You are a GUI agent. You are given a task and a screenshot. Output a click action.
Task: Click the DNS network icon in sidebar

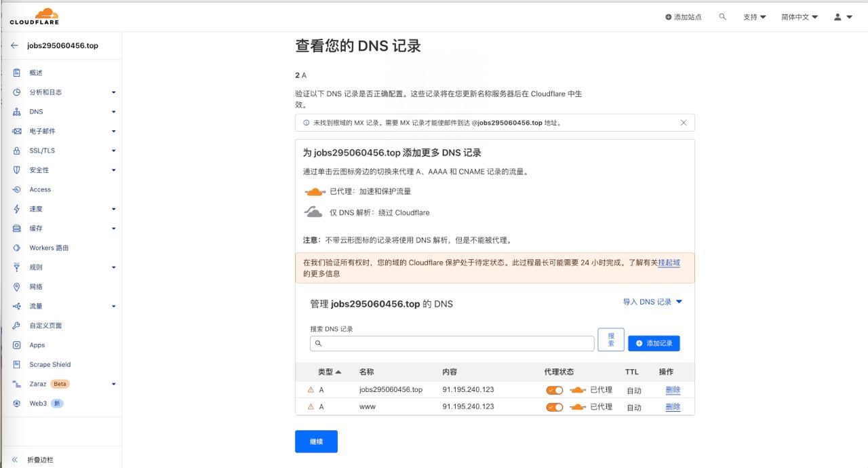point(17,112)
